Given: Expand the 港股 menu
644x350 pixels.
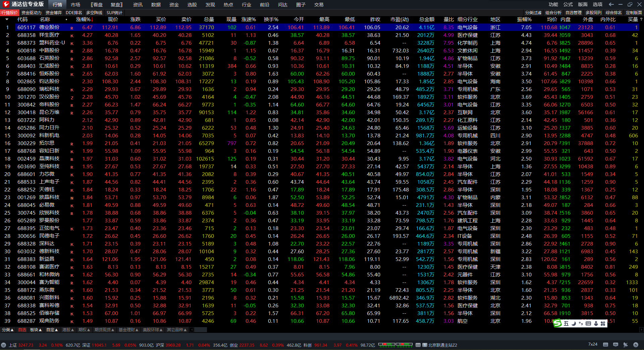Looking at the screenshot, I should pyautogui.click(x=68, y=330).
